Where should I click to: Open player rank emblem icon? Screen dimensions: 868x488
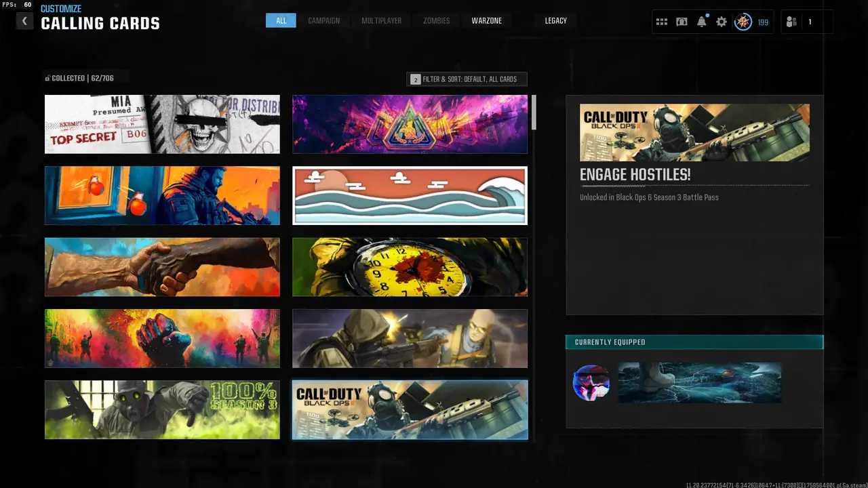pyautogui.click(x=743, y=22)
